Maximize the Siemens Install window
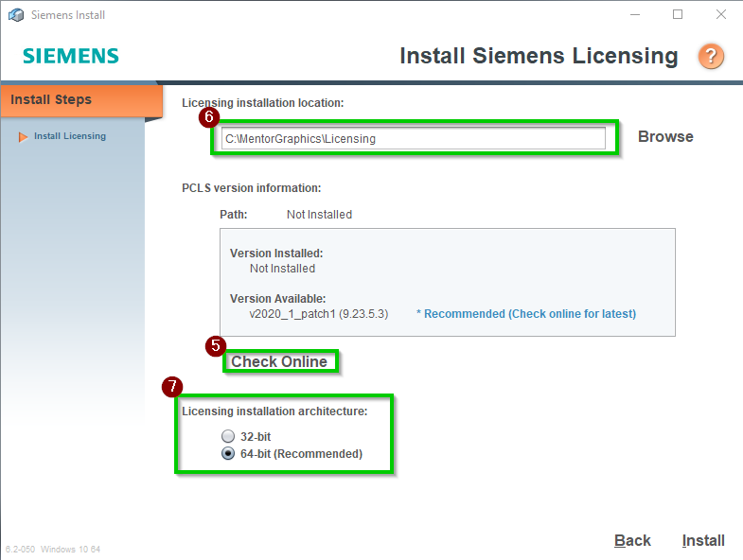The image size is (743, 560). tap(678, 15)
